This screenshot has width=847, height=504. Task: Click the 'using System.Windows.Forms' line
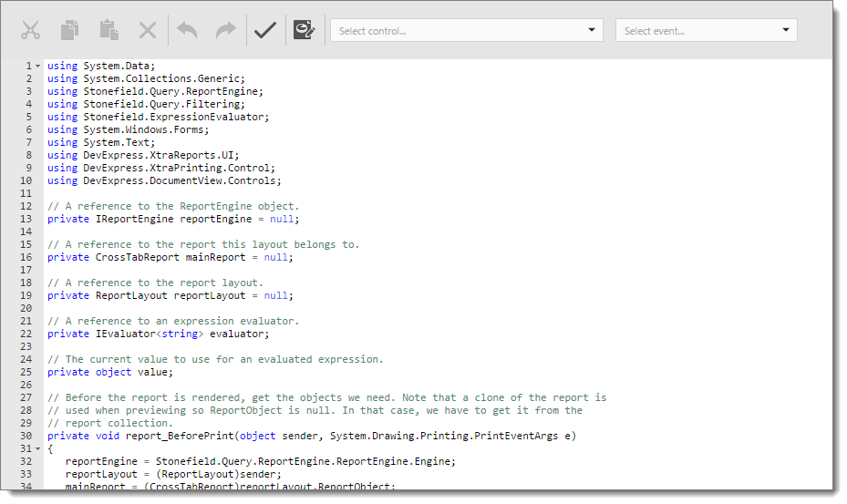128,129
